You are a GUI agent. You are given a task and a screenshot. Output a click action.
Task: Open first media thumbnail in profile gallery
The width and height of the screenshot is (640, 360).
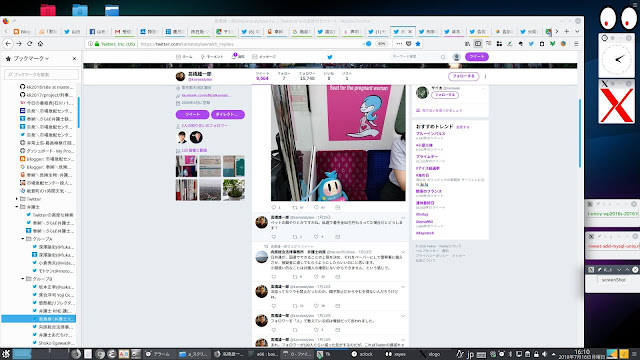click(x=186, y=166)
